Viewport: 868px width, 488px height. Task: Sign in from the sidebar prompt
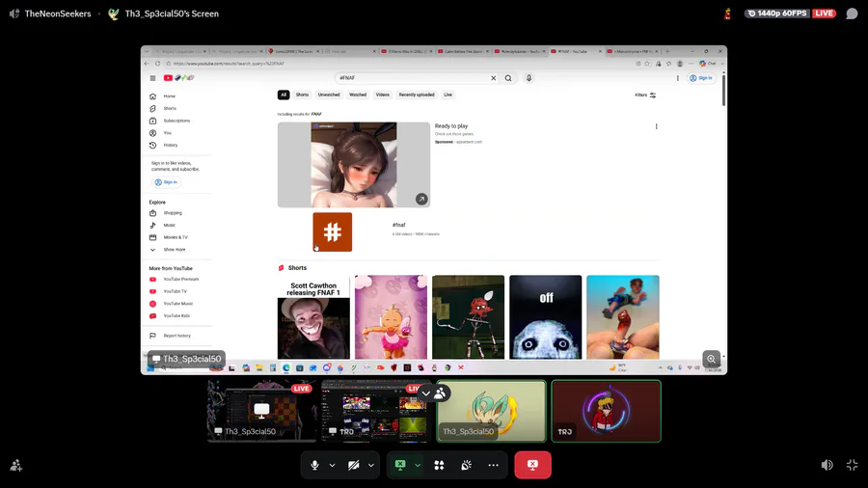point(166,182)
